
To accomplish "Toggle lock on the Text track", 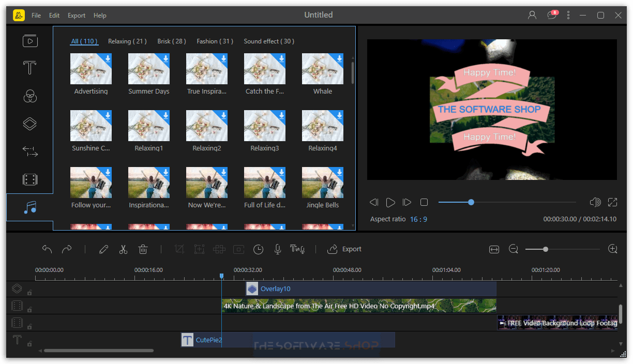I will (29, 343).
